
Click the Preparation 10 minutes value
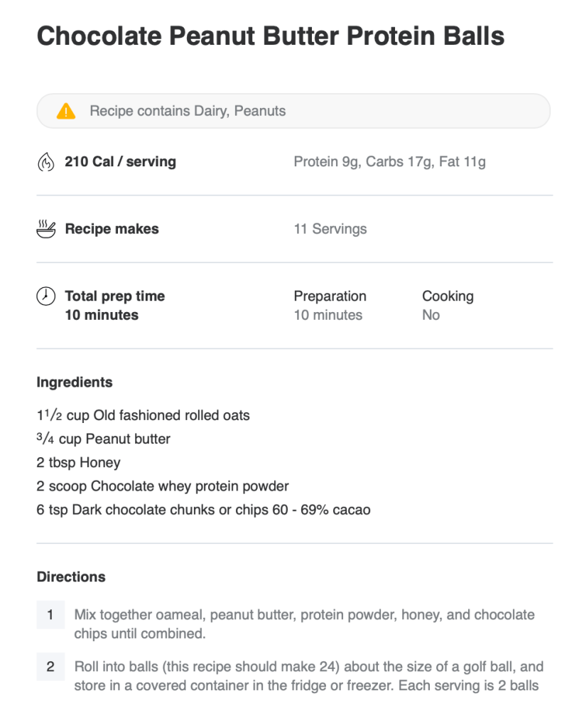tap(328, 315)
